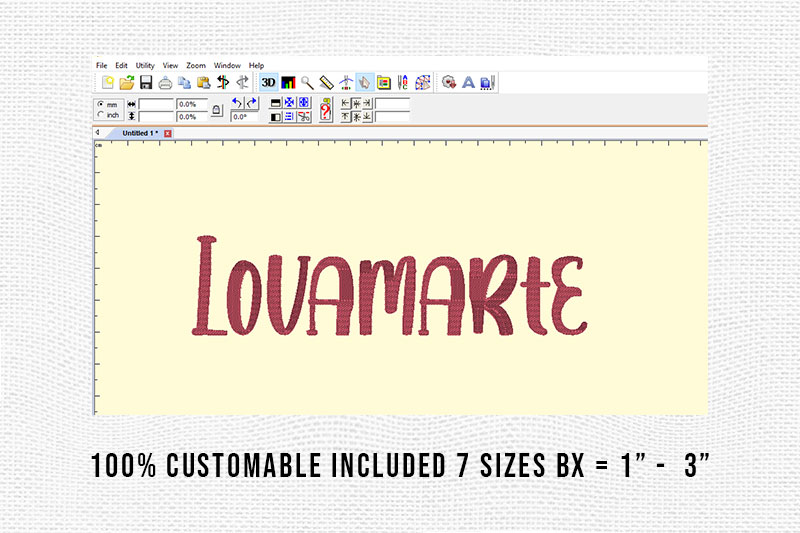Select inch units radio button
The width and height of the screenshot is (800, 533).
pyautogui.click(x=101, y=115)
